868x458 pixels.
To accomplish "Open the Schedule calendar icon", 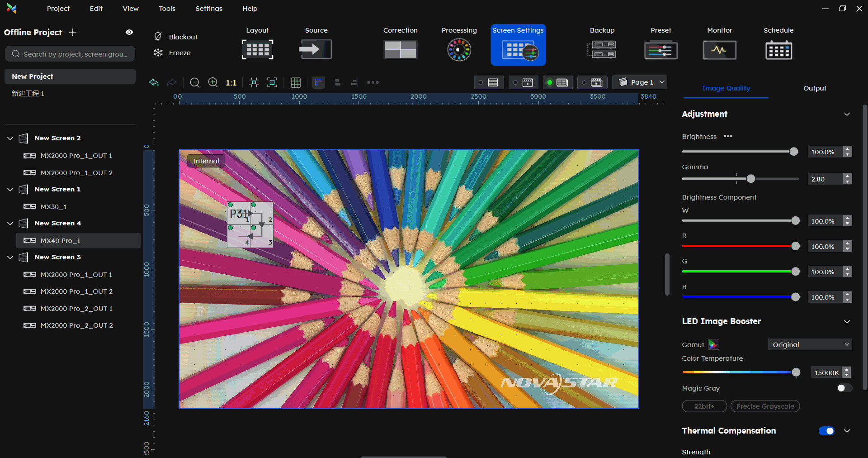I will [x=778, y=50].
